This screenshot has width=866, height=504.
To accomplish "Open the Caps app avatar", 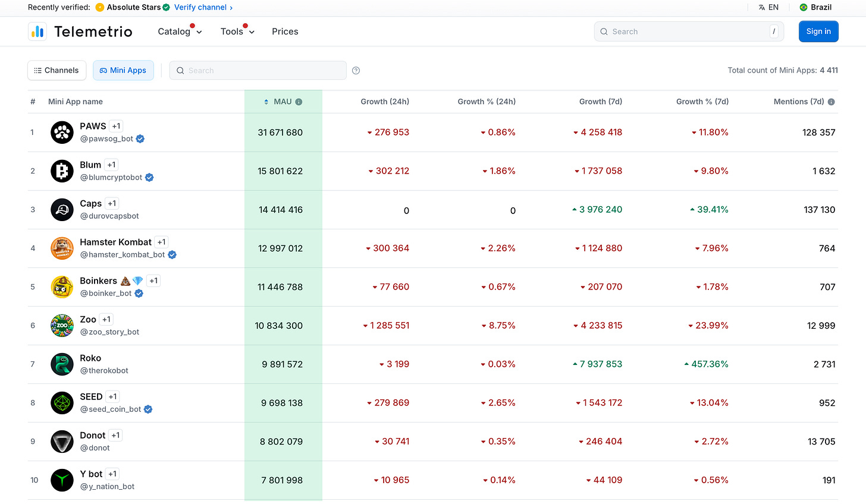I will point(62,210).
